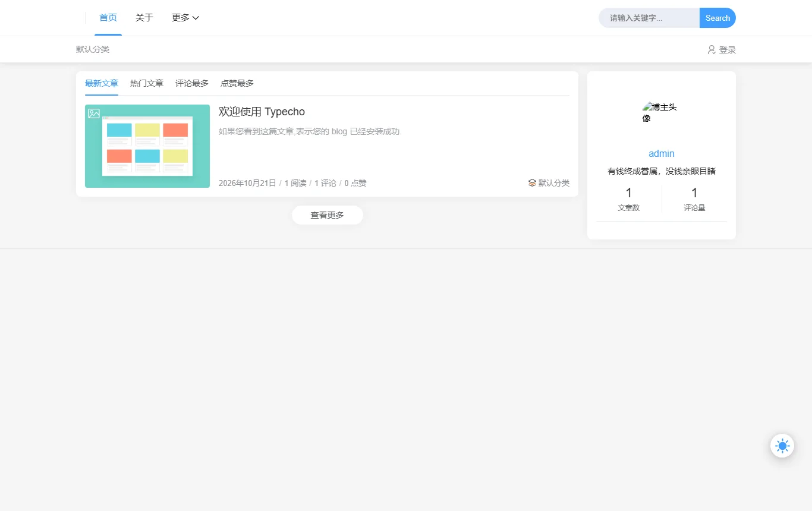Image resolution: width=812 pixels, height=511 pixels.
Task: Click the 文章数 statistic
Action: click(629, 199)
